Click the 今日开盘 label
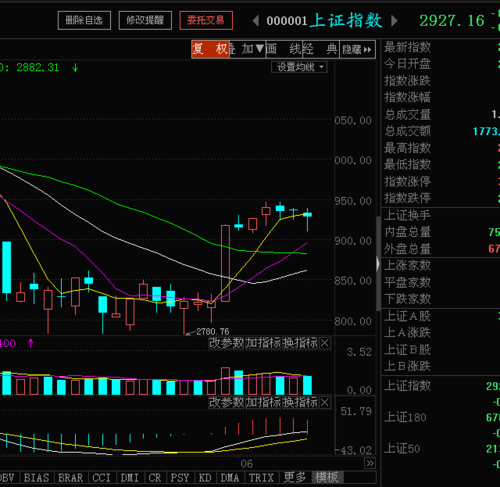 coord(407,64)
